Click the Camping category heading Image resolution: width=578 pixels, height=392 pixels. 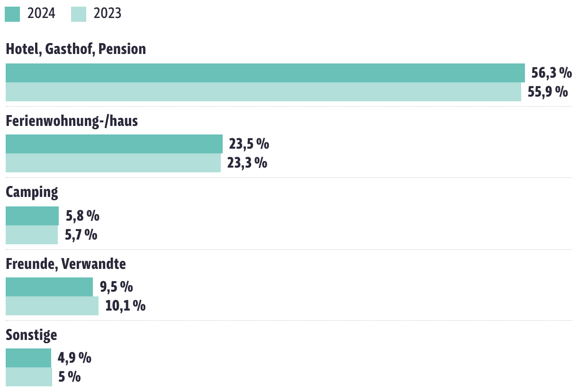pyautogui.click(x=32, y=192)
